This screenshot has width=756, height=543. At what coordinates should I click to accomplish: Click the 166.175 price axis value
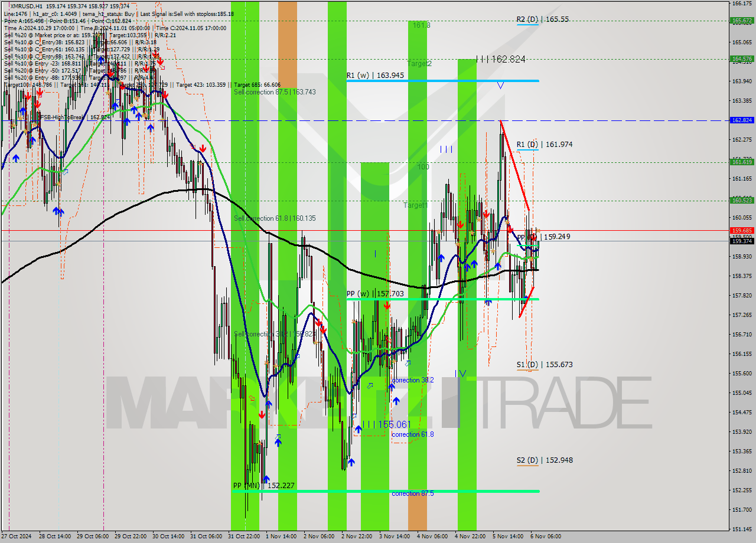coord(742,4)
